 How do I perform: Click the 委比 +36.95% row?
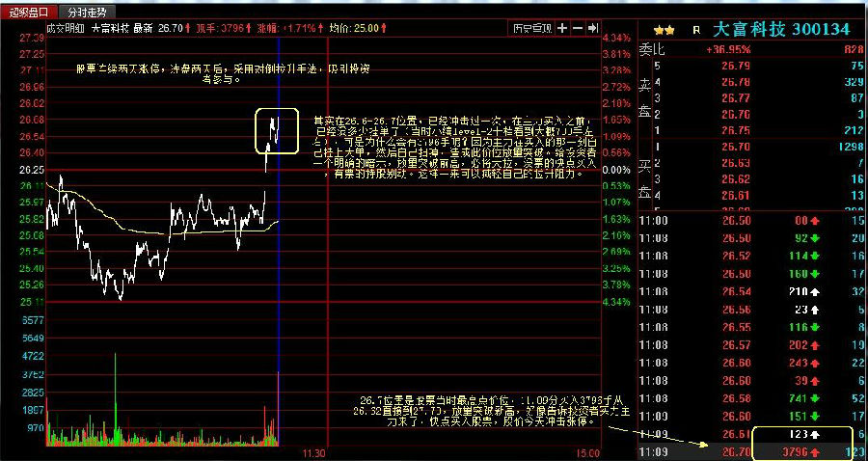coord(752,48)
